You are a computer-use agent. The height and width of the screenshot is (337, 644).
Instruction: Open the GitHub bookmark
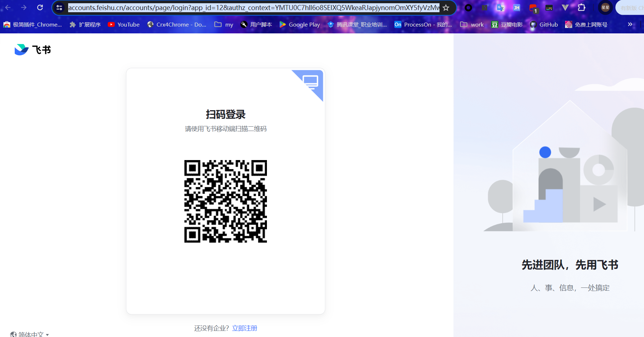click(544, 24)
